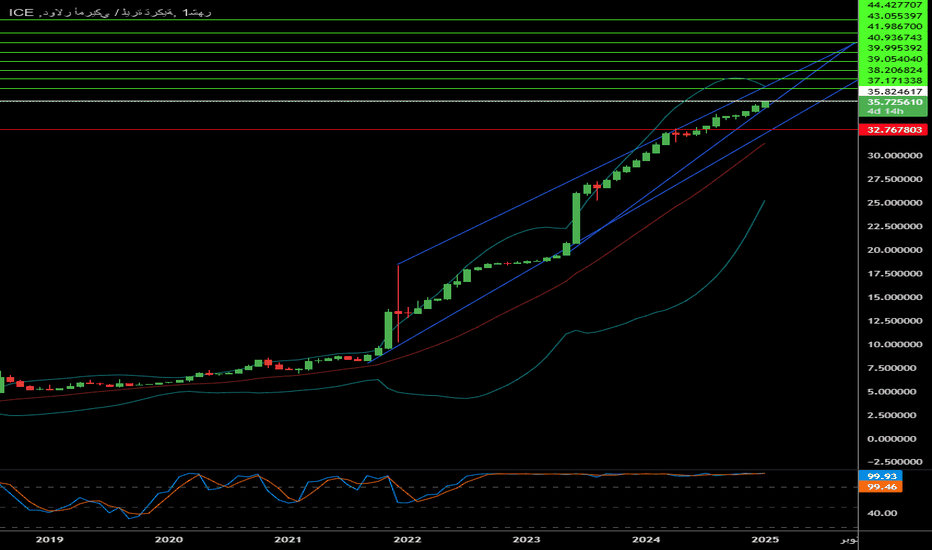Viewport: 932px width, 550px height.
Task: Click the tall red wick candle near 2022
Action: [398, 303]
